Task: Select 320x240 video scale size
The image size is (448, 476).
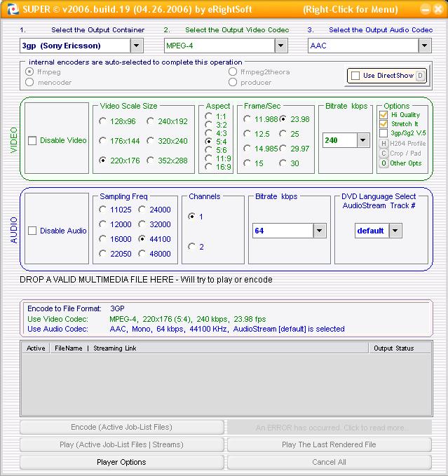Action: pos(150,141)
